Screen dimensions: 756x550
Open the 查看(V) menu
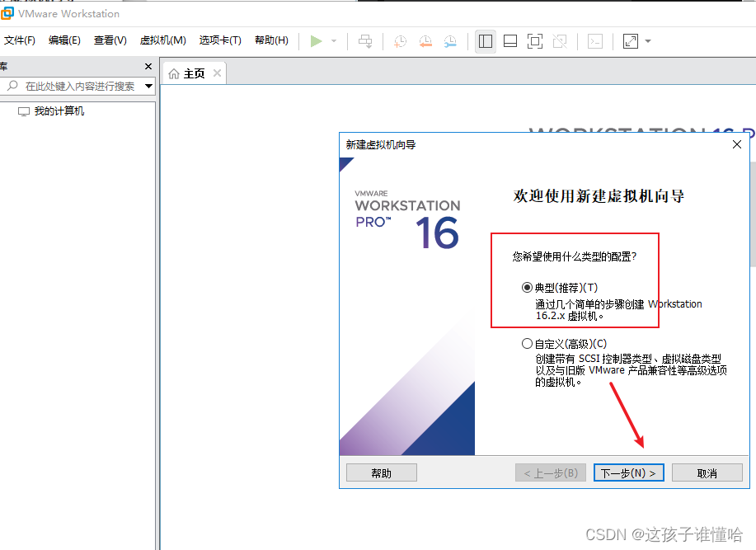pyautogui.click(x=110, y=40)
